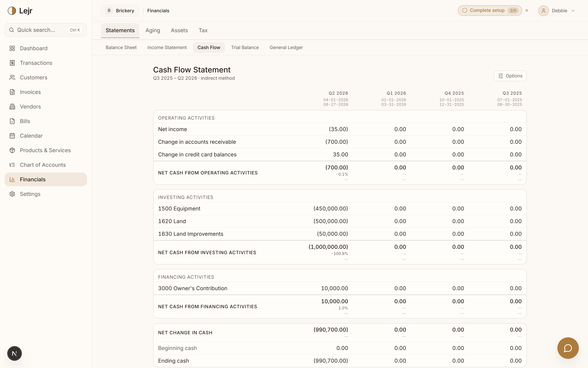
Task: Click the Operating Activities section heading
Action: tap(186, 118)
